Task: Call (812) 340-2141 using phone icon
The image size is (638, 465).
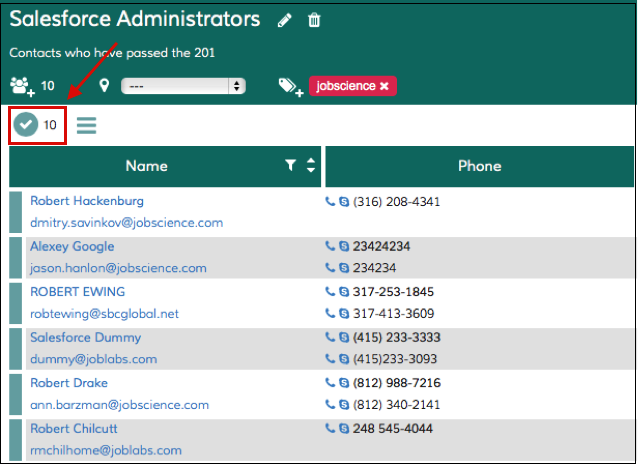Action: (x=330, y=404)
